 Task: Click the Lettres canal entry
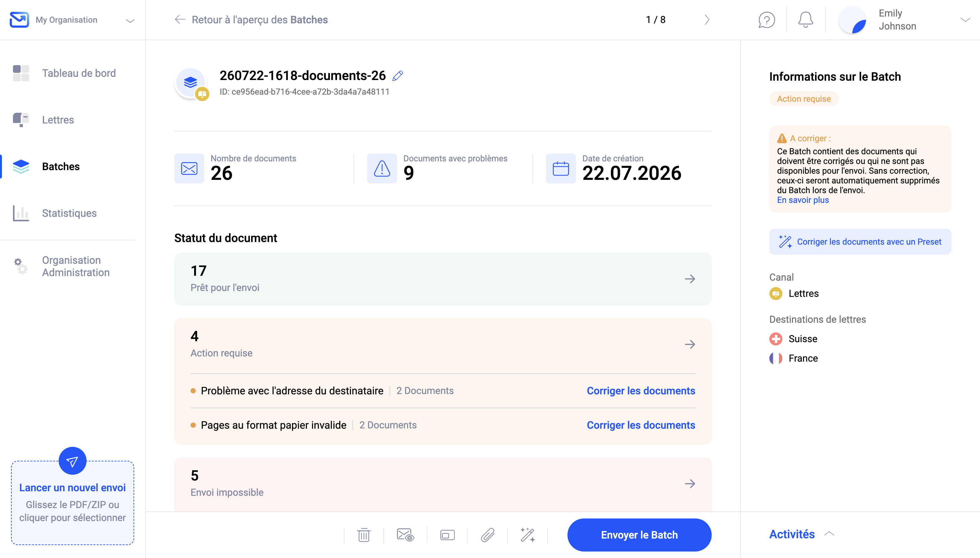pyautogui.click(x=794, y=294)
